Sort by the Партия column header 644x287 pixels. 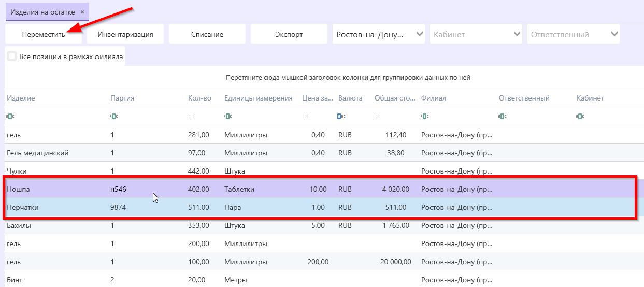click(122, 98)
